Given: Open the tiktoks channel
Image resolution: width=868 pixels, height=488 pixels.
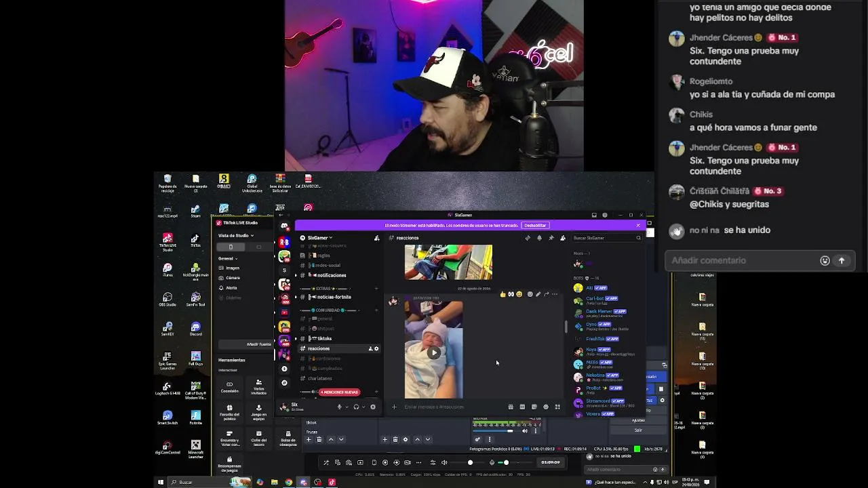Looking at the screenshot, I should pos(325,338).
